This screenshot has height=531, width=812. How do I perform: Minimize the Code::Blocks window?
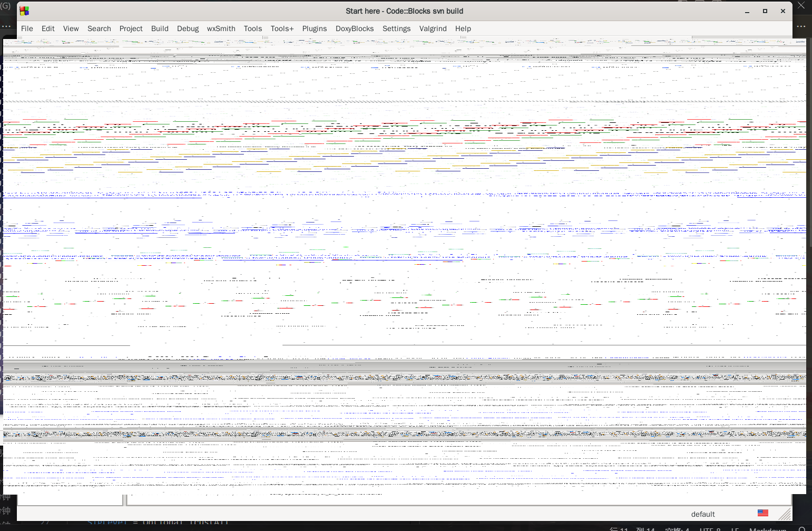pos(747,11)
